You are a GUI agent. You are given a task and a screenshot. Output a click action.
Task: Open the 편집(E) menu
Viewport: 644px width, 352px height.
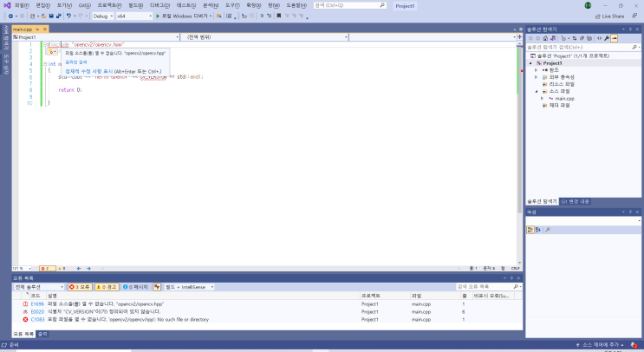click(x=42, y=5)
